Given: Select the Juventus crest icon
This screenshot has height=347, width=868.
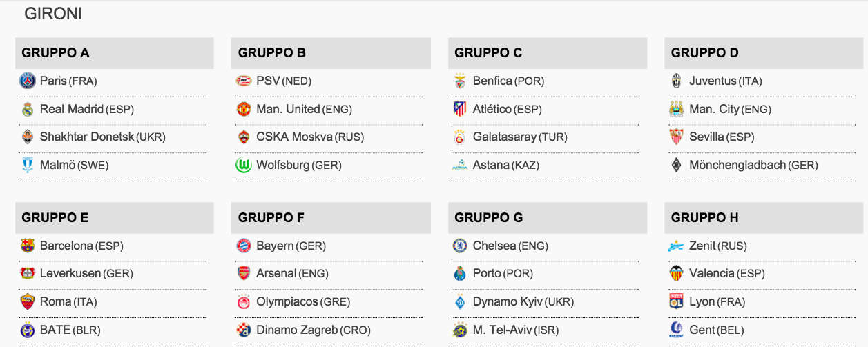Looking at the screenshot, I should (x=677, y=81).
